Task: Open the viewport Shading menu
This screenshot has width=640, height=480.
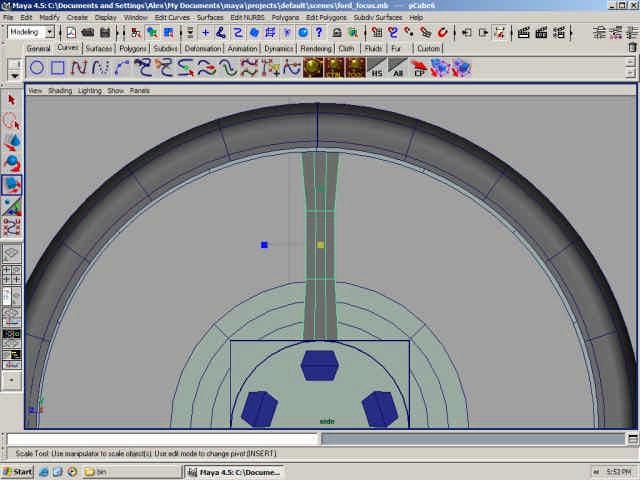Action: coord(61,90)
